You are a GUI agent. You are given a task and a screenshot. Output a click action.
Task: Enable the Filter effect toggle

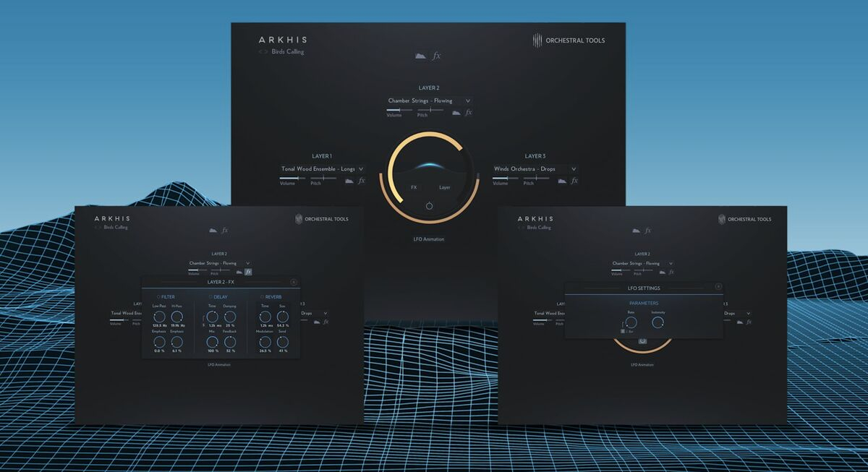[158, 296]
